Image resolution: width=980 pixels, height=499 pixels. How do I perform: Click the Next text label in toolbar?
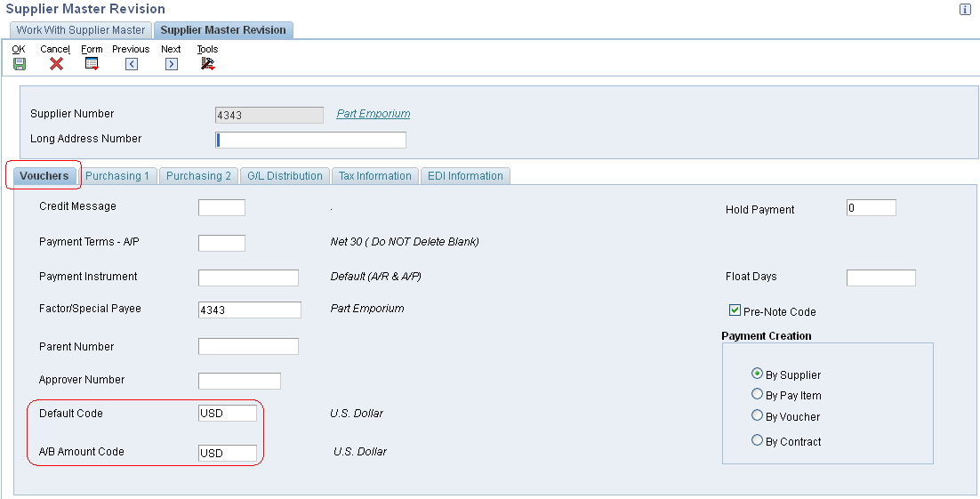coord(171,49)
